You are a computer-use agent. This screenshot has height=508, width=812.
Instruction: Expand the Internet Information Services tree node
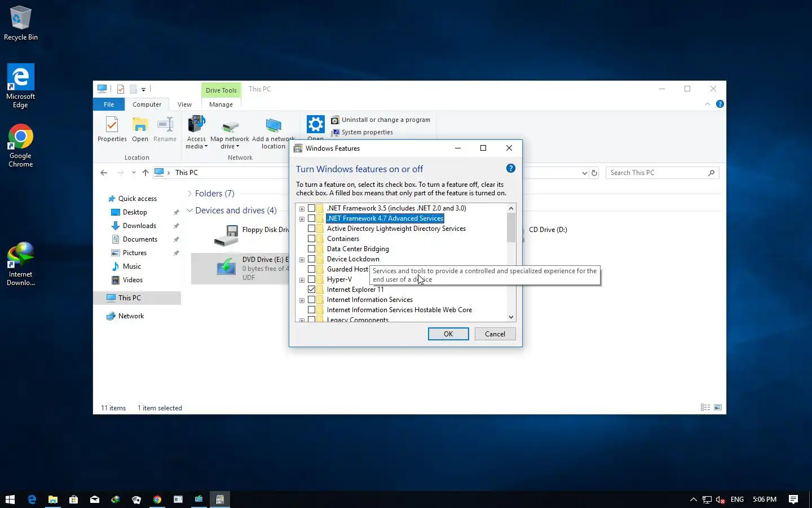[302, 300]
